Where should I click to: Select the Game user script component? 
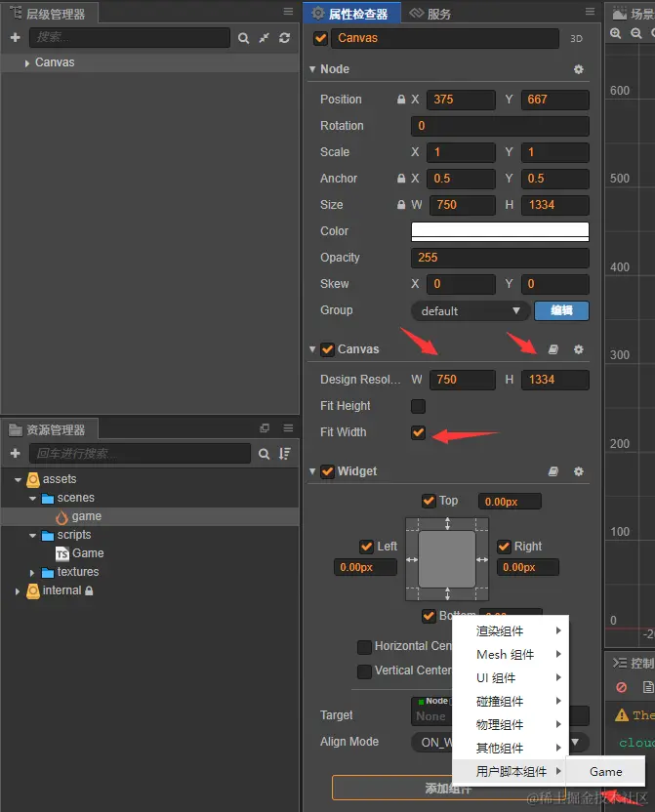tap(605, 771)
